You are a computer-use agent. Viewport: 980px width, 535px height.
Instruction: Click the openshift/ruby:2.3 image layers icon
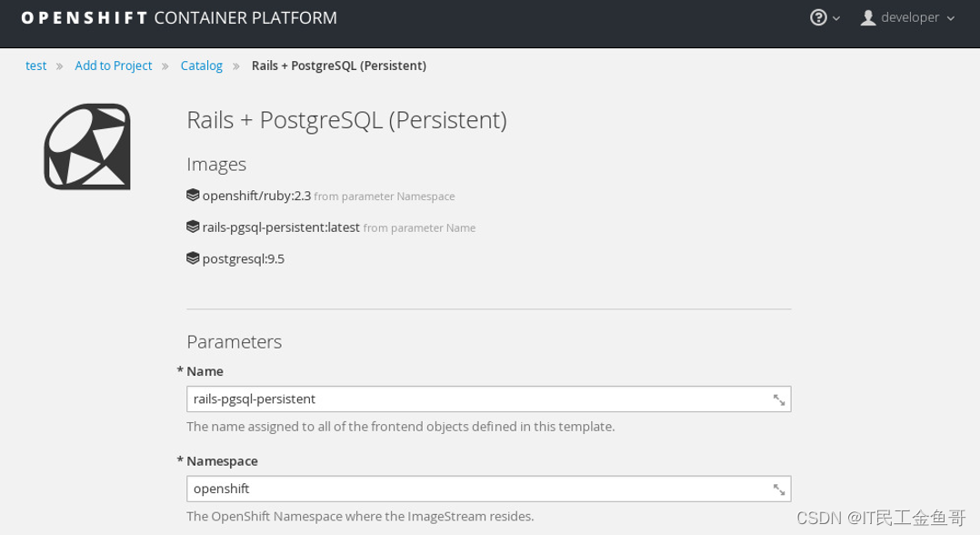(193, 195)
